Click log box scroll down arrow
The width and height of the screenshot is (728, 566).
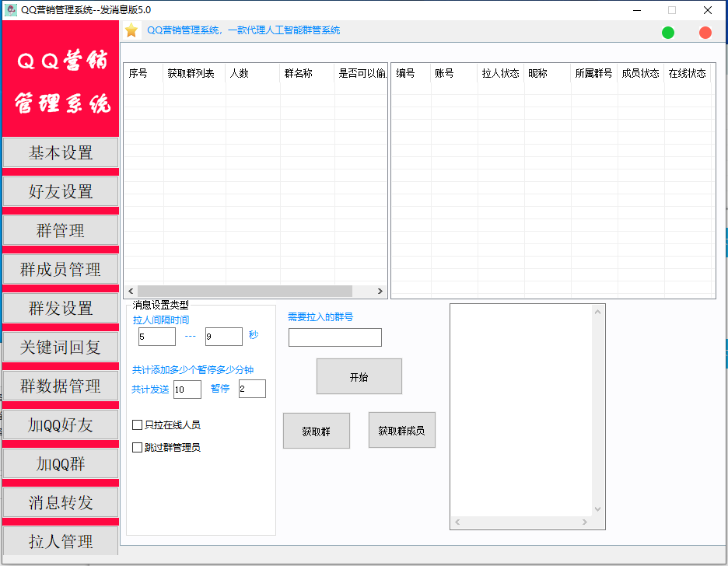pos(597,509)
